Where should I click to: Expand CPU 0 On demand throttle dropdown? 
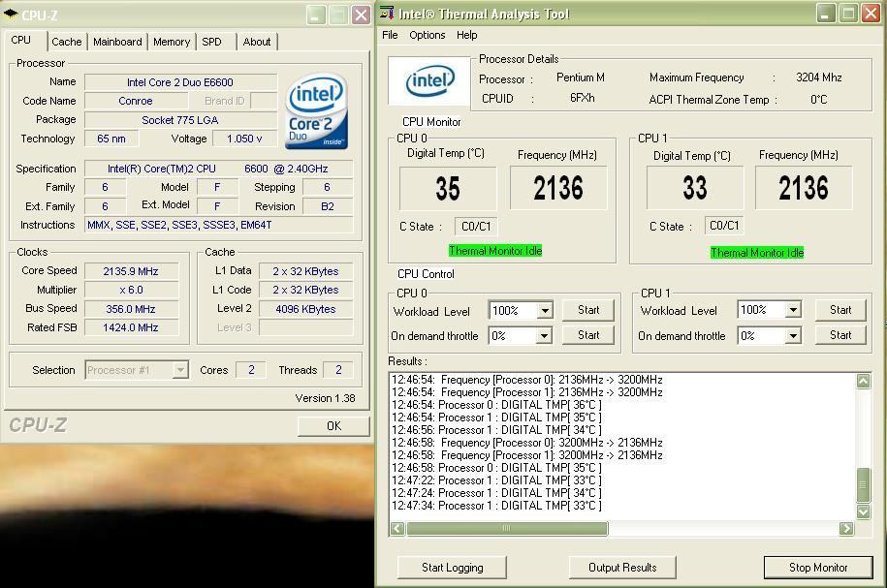[x=544, y=336]
